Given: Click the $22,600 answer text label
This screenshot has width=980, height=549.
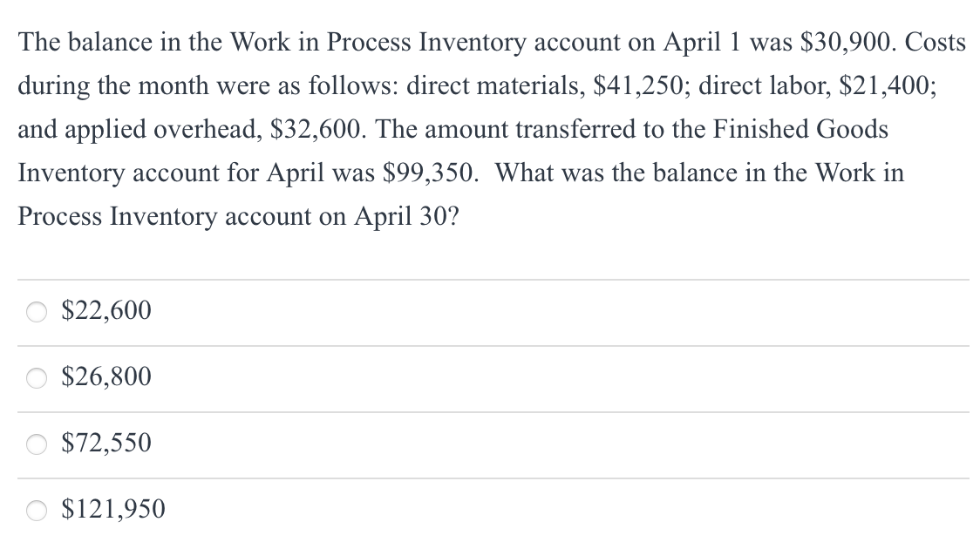Looking at the screenshot, I should [x=105, y=310].
